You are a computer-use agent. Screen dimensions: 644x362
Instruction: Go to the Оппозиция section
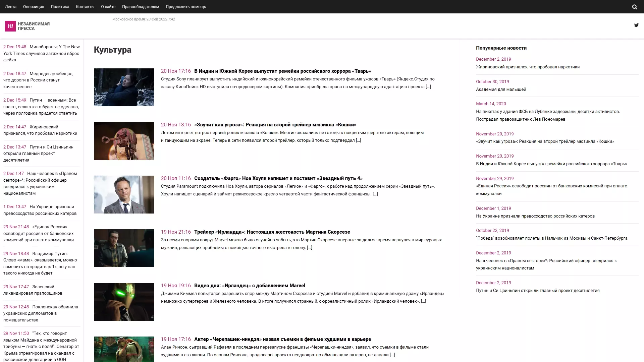click(x=34, y=7)
